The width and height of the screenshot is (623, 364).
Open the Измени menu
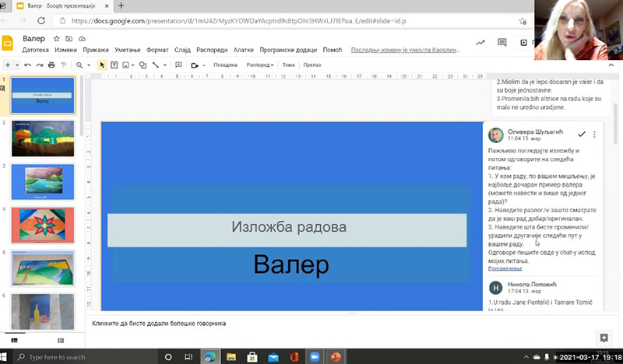(65, 50)
